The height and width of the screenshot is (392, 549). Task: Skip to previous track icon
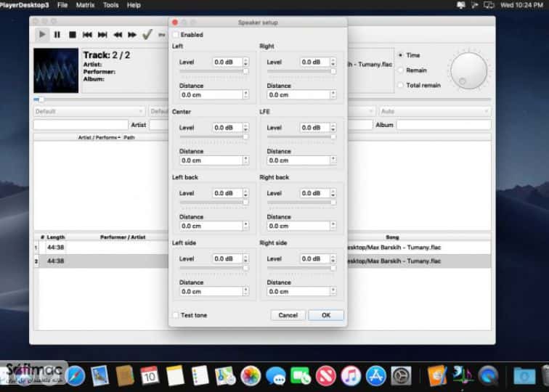[x=87, y=35]
